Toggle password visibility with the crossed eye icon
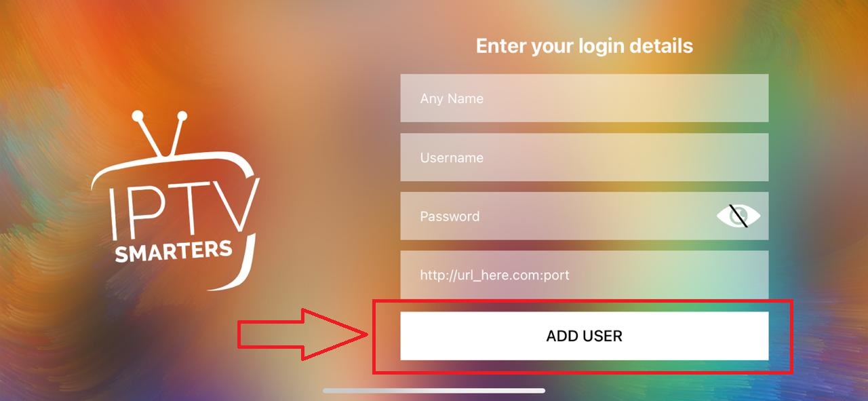Viewport: 868px width, 401px height. (x=738, y=216)
